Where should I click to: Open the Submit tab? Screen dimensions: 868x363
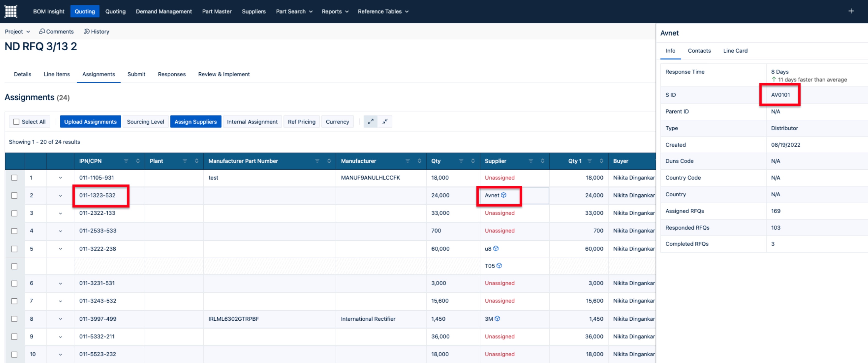[x=136, y=74]
